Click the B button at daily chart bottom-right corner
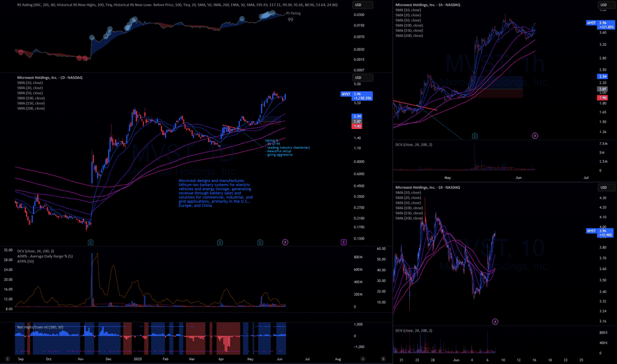 [383, 359]
